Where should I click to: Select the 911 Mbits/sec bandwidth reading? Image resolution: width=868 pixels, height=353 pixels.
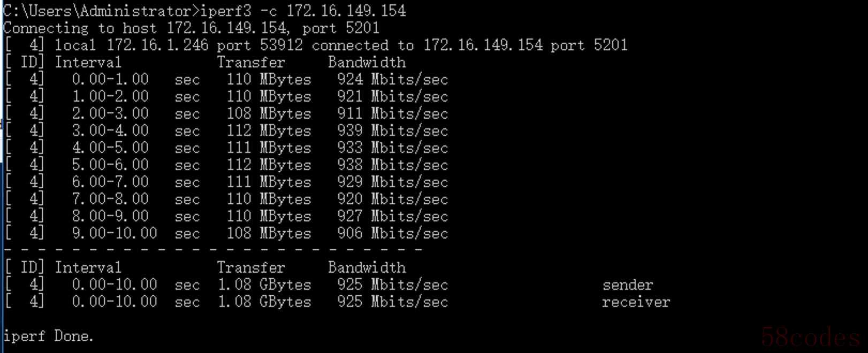click(x=392, y=114)
